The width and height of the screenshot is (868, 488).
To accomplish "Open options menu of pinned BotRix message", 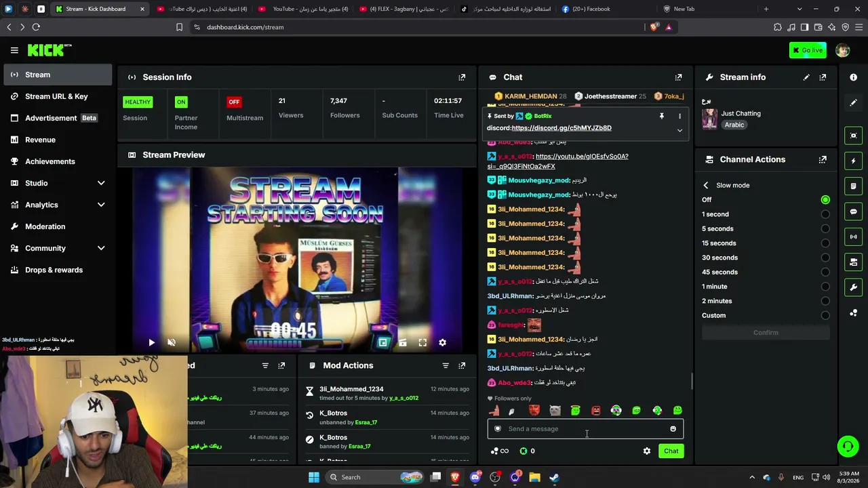I will pyautogui.click(x=679, y=116).
